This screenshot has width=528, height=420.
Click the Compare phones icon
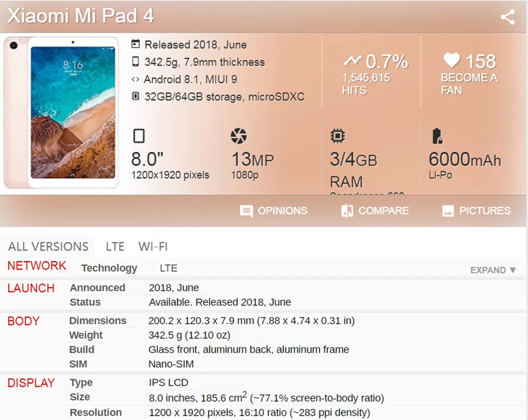coord(347,211)
